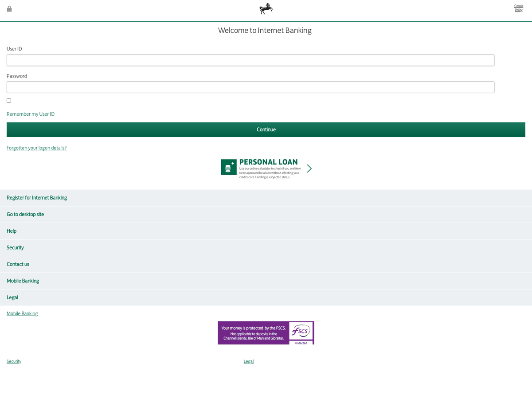Open the Legal menu row
This screenshot has width=532, height=399.
tap(266, 297)
